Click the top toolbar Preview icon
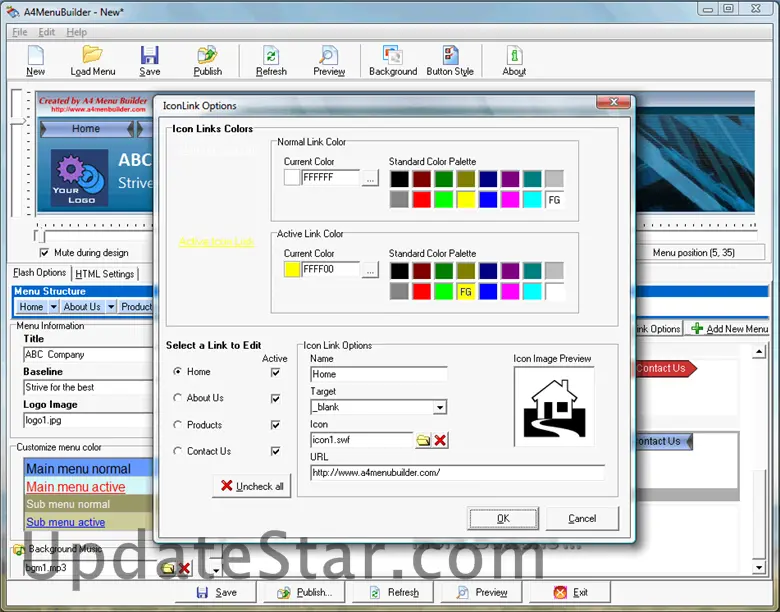The height and width of the screenshot is (612, 780). point(329,61)
